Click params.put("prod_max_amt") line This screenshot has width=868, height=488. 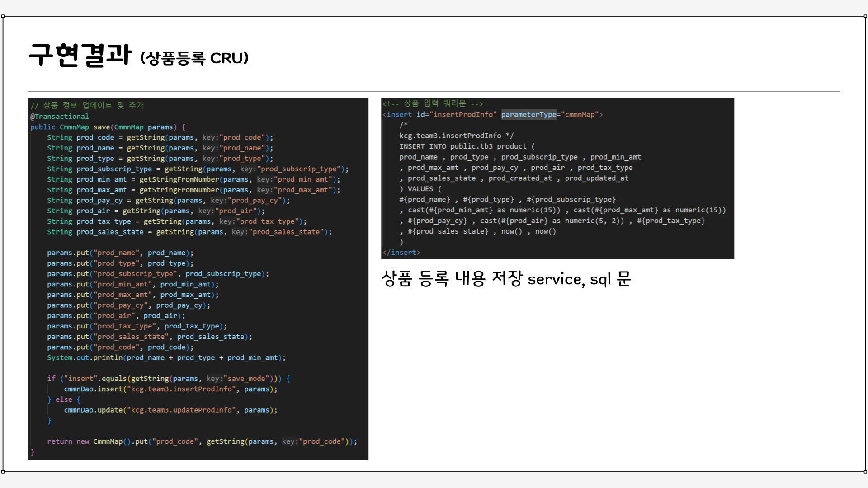point(133,295)
